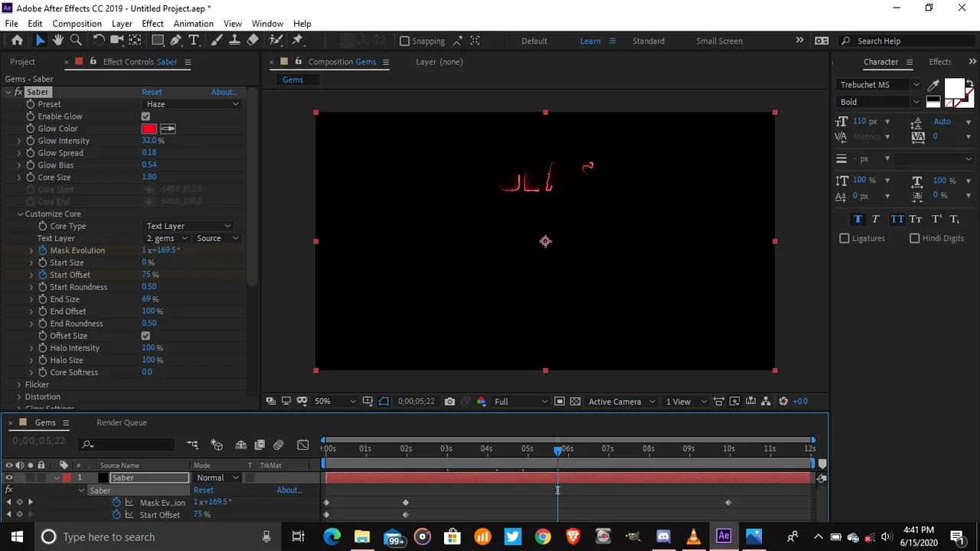Screen dimensions: 980x551
Task: Collapse the Customize Core group
Action: click(20, 214)
